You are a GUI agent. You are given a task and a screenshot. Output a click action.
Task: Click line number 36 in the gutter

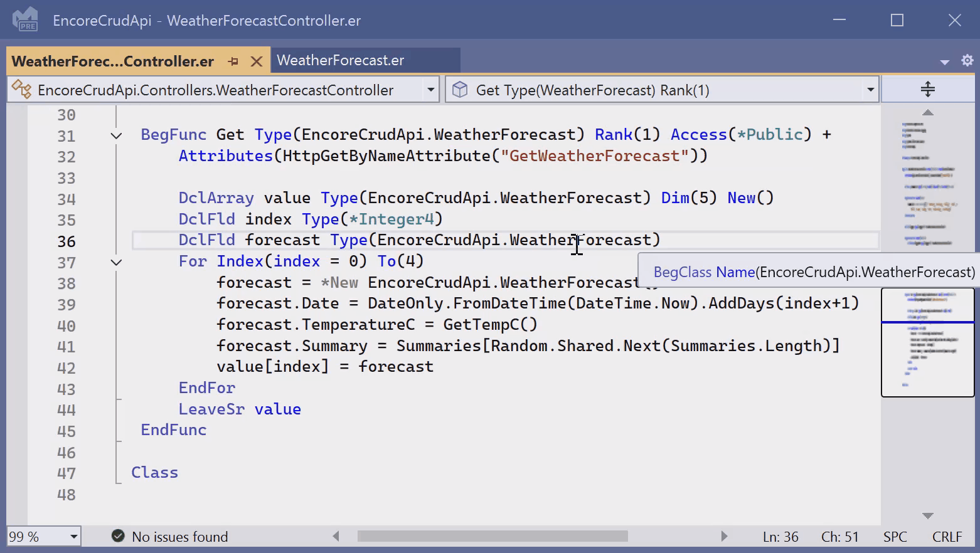(x=67, y=241)
